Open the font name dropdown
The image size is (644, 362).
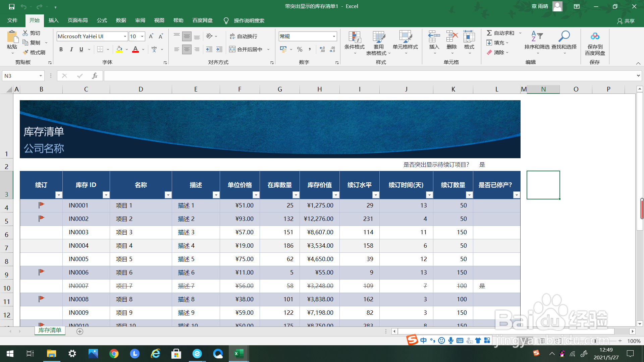tap(125, 36)
